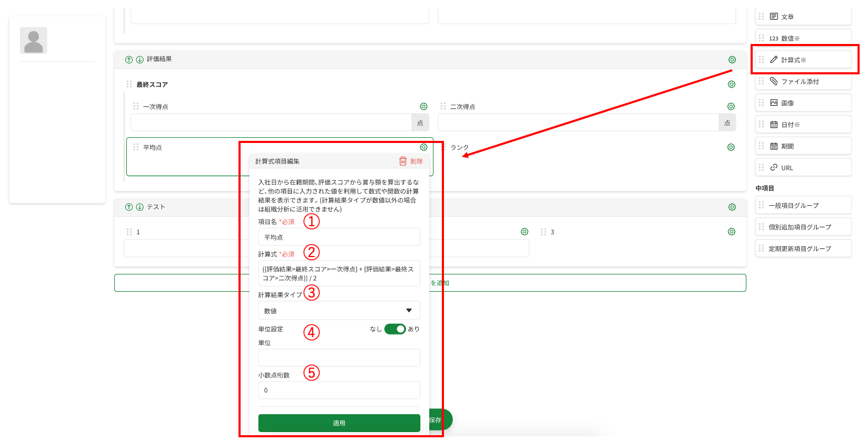The image size is (868, 442).
Task: Select the 期間 item type
Action: (804, 146)
